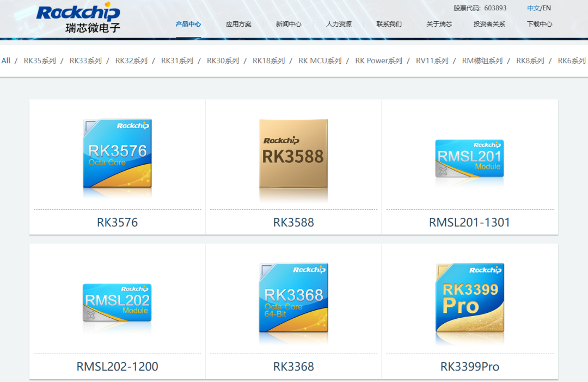The height and width of the screenshot is (382, 588).
Task: Open the 产品中心 navigation menu
Action: [x=188, y=24]
